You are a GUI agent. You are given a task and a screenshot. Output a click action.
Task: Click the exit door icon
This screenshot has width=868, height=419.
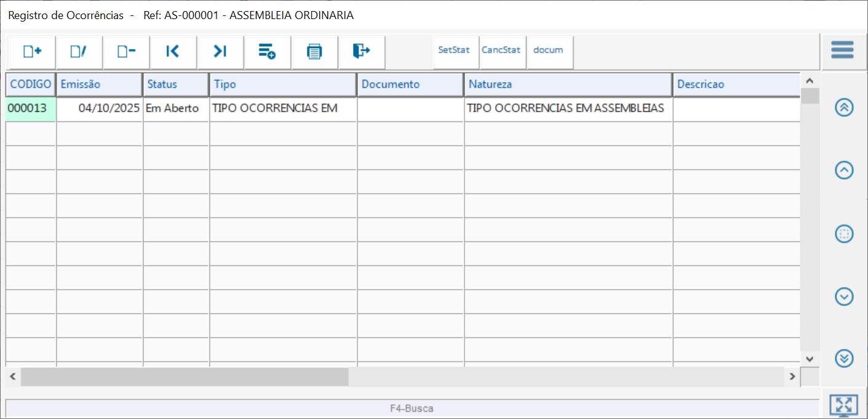coord(361,52)
